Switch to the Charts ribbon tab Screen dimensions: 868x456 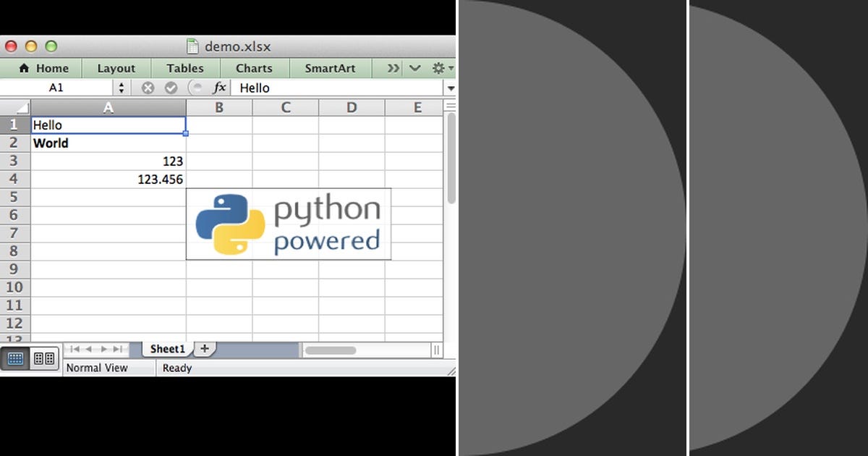click(254, 67)
